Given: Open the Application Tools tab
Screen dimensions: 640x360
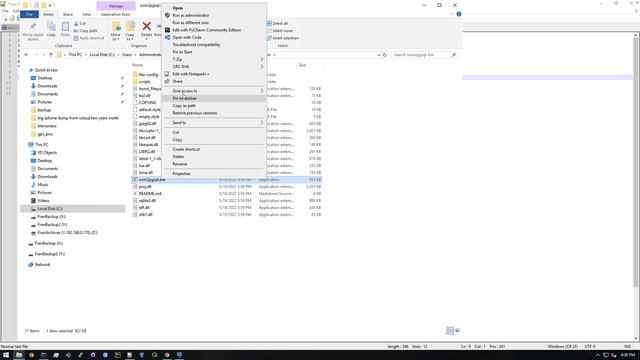Looking at the screenshot, I should (x=116, y=14).
